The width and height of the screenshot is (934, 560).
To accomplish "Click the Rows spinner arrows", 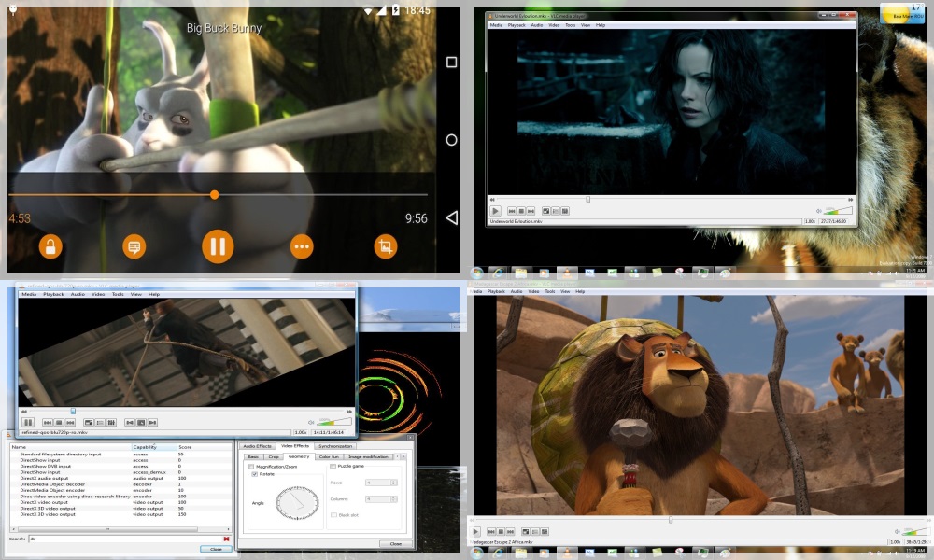I will click(394, 482).
